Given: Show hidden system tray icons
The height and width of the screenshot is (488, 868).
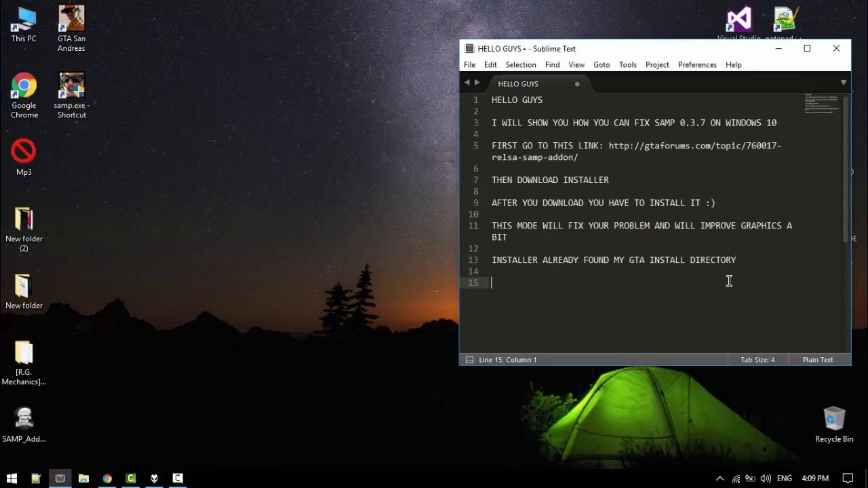Looking at the screenshot, I should pyautogui.click(x=719, y=479).
